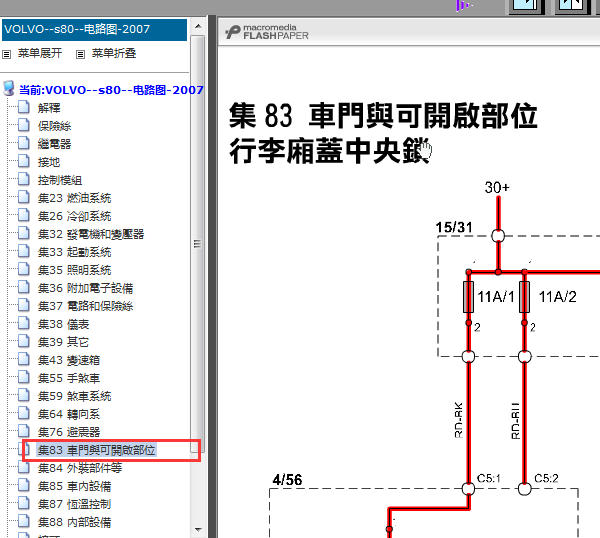Click the page icon beside 集36 附加電子設備
600x538 pixels.
point(24,287)
